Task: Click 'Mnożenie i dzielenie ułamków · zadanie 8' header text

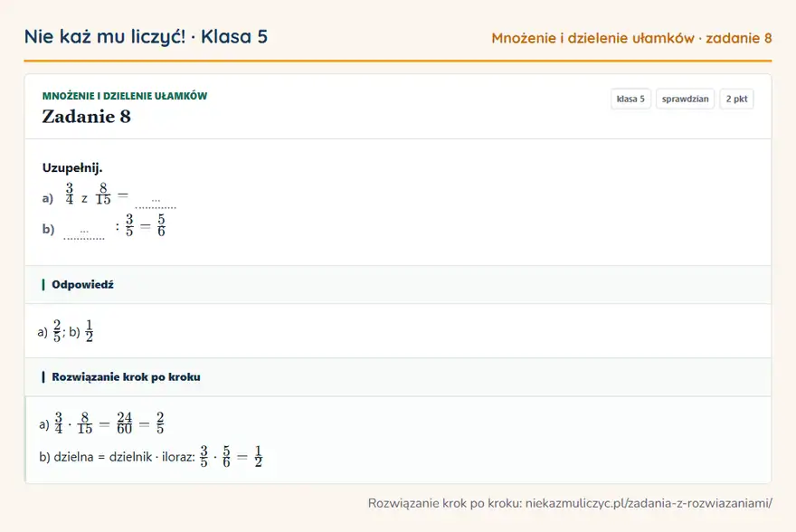Action: tap(631, 38)
